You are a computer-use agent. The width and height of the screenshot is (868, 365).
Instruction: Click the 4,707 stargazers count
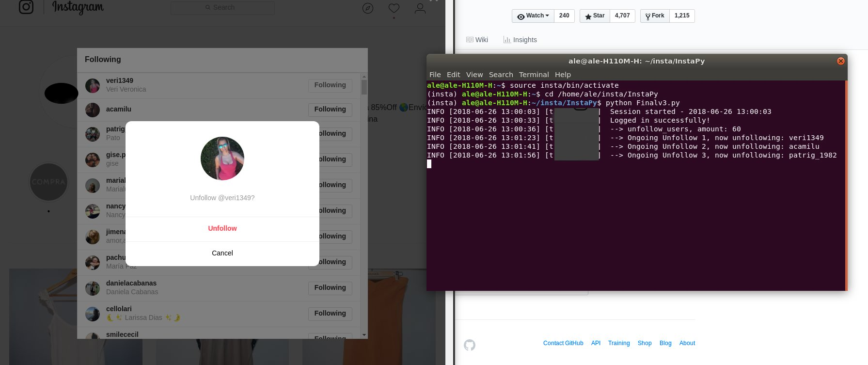(x=622, y=16)
